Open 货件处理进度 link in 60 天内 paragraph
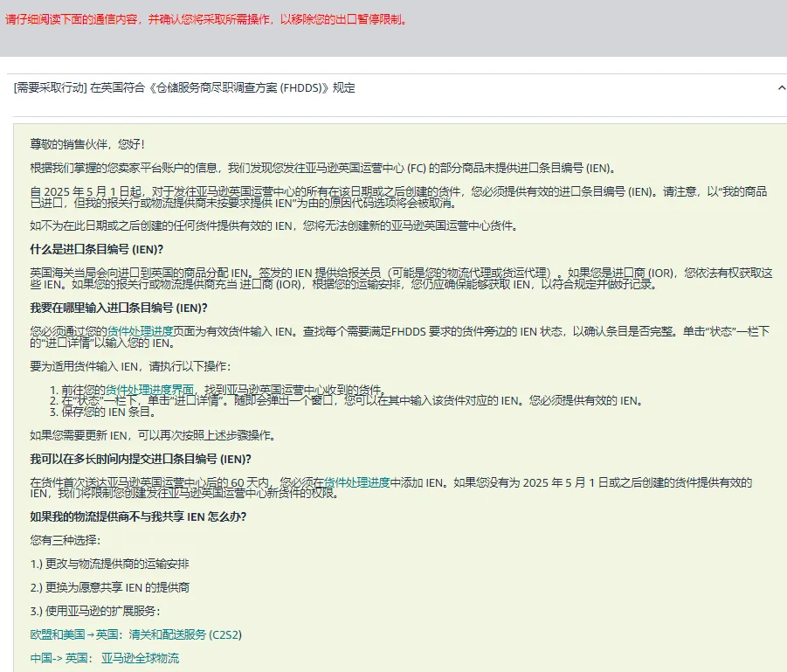 (x=357, y=482)
